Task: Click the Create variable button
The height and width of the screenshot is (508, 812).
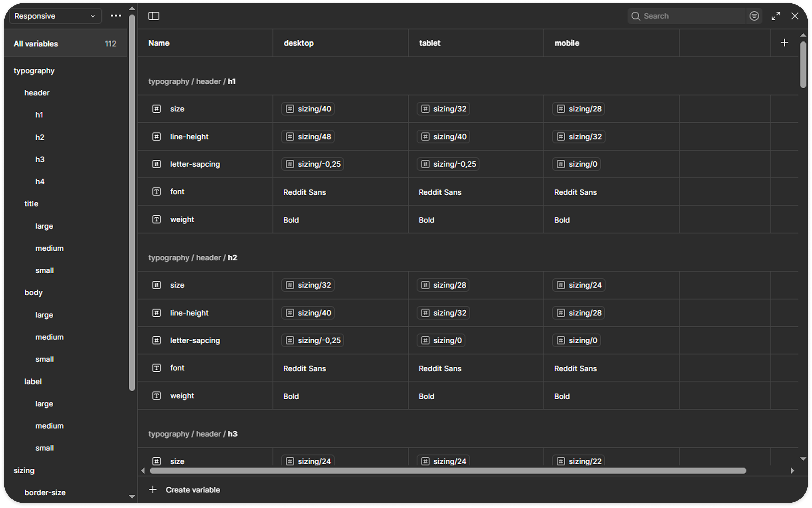Action: click(x=185, y=490)
